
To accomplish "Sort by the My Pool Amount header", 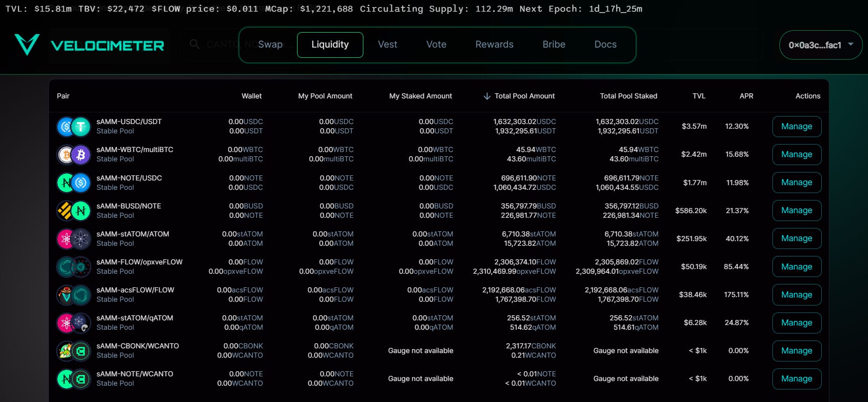I will tap(325, 96).
